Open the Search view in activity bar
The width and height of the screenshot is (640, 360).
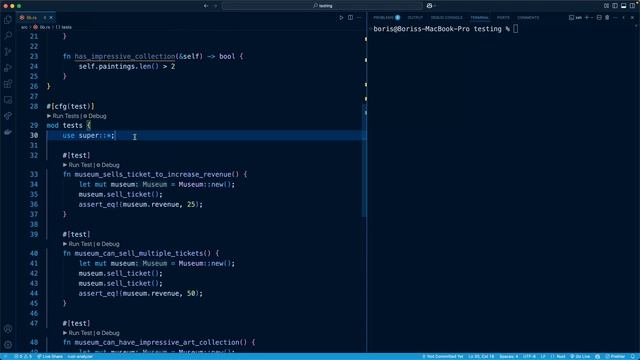tap(8, 36)
